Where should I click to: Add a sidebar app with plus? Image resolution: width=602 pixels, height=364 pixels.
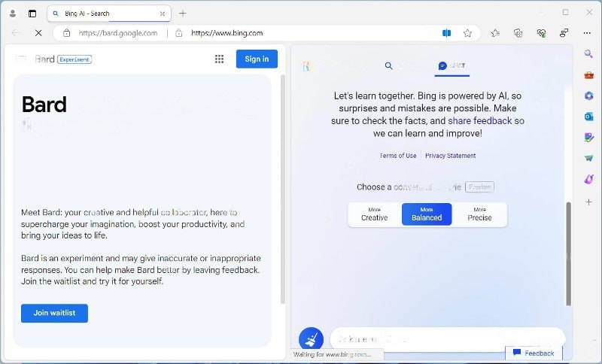[588, 202]
